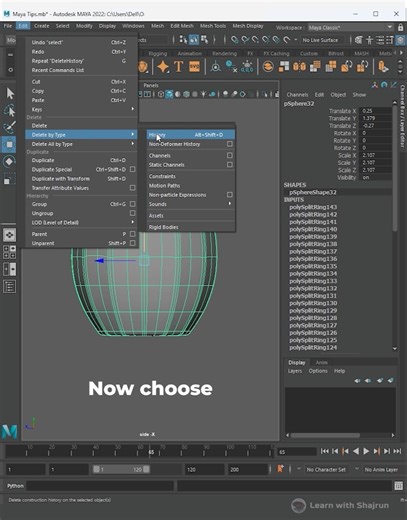The height and width of the screenshot is (520, 407).
Task: Activate the Move tool
Action: [9, 145]
